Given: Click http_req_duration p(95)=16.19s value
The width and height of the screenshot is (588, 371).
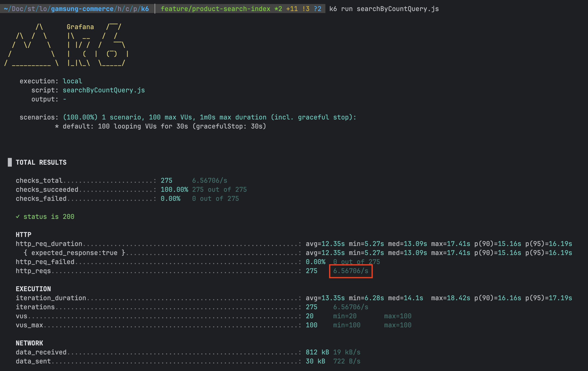Looking at the screenshot, I should pos(549,244).
